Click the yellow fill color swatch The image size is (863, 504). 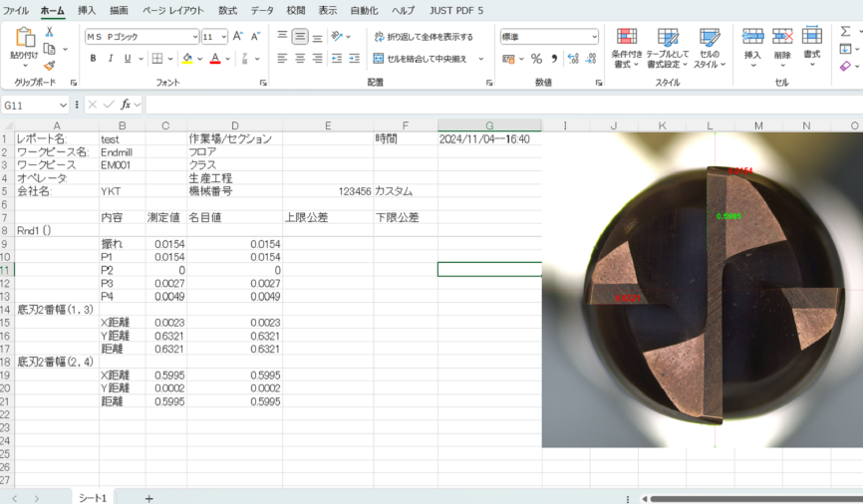coord(187,59)
